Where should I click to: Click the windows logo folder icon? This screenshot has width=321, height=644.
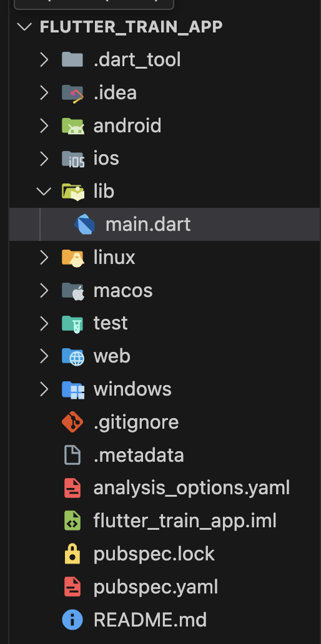[72, 390]
